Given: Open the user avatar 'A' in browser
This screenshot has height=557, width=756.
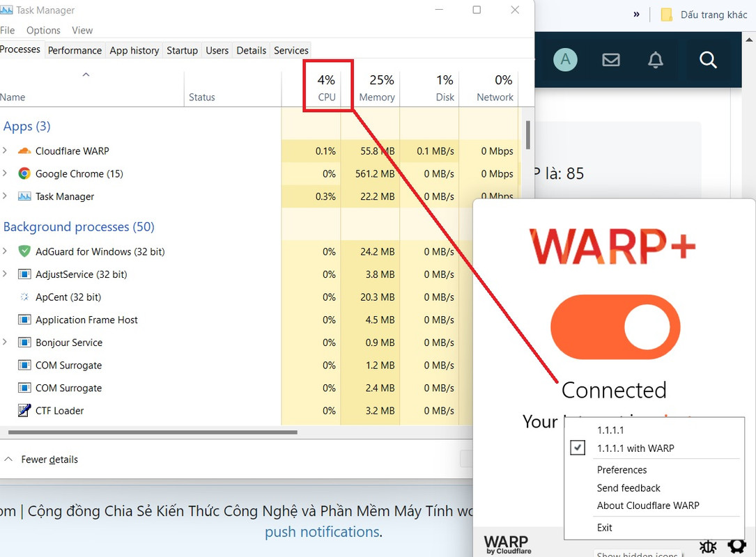Looking at the screenshot, I should (565, 60).
